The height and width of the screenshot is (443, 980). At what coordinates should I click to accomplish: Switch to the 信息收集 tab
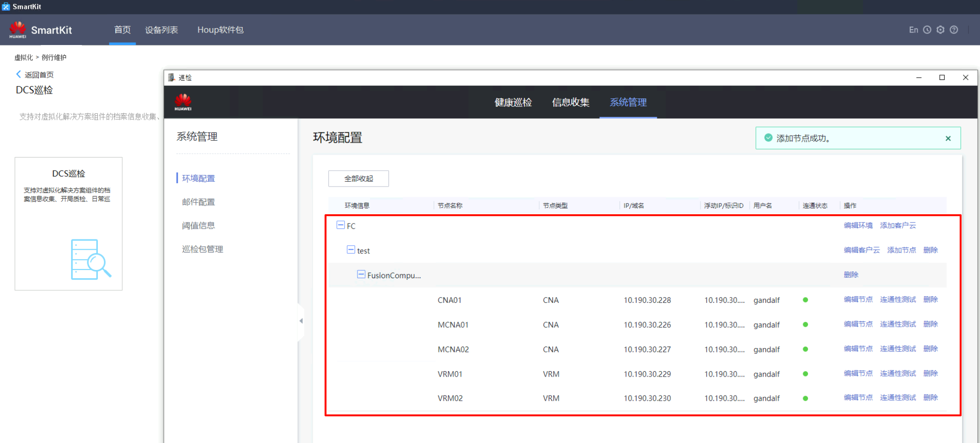(571, 102)
